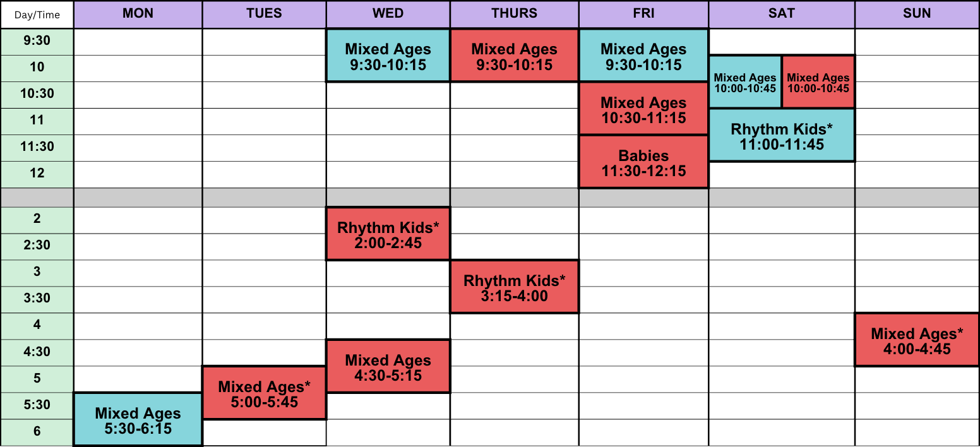
Task: Click the Thursday 9:30-10:15 Mixed Ages block
Action: tap(514, 56)
